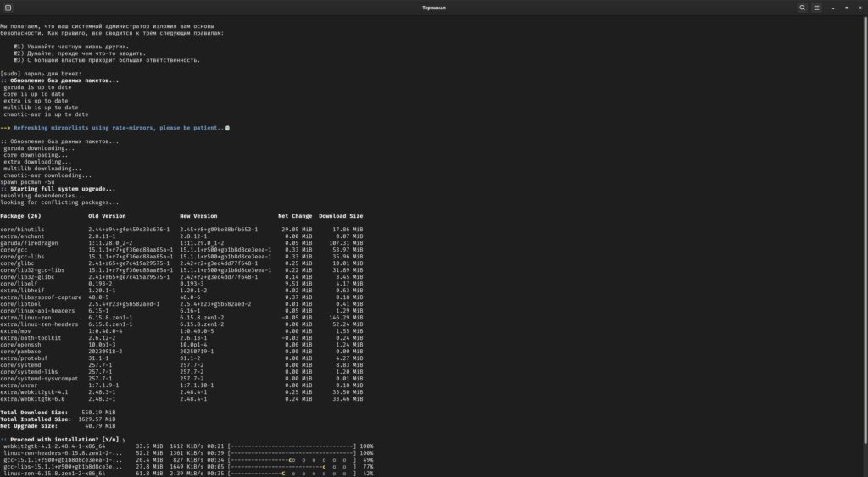Click the 'Total Download Size:' label
868x477 pixels.
pos(34,413)
